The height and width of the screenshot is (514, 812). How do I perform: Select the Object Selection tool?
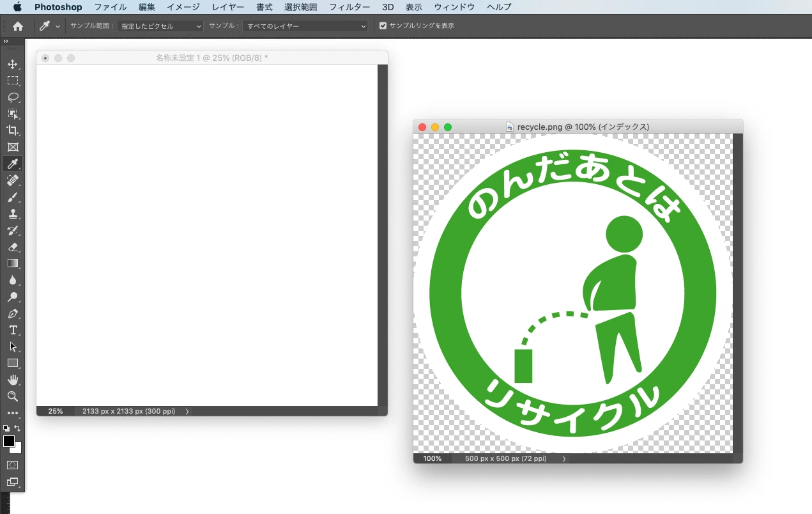click(x=13, y=114)
